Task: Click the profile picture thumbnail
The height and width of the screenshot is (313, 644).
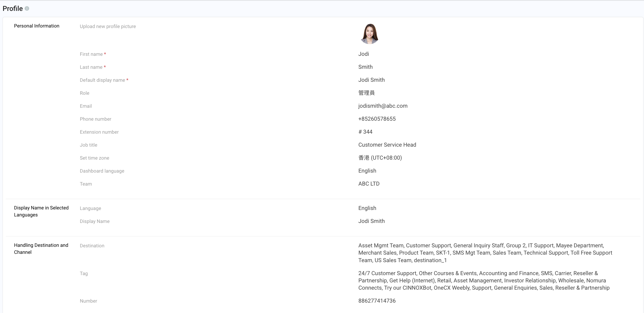Action: click(369, 34)
